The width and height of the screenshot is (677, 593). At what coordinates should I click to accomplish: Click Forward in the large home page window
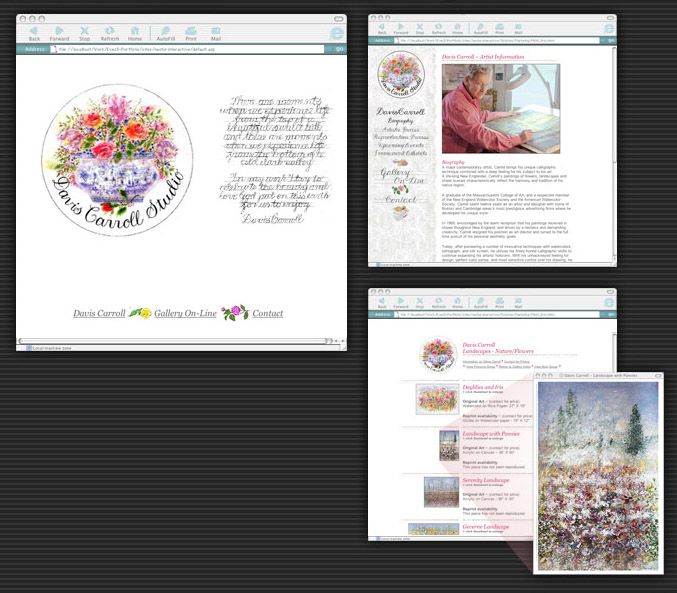[x=59, y=34]
